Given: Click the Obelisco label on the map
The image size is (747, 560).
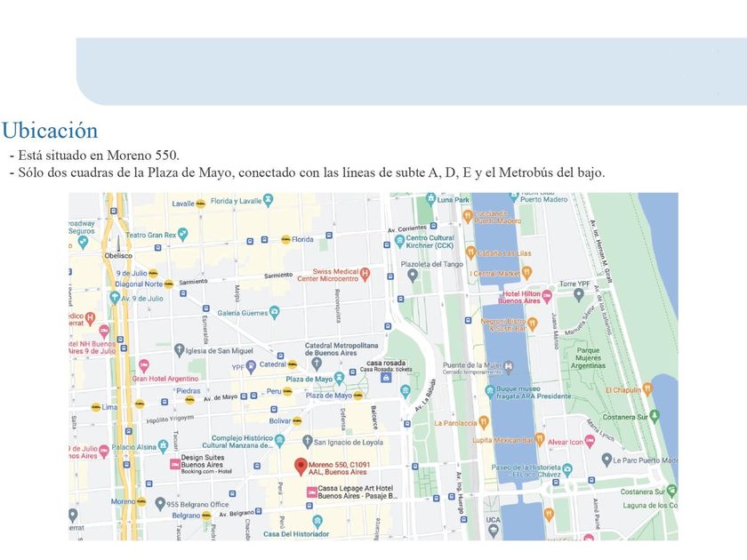Looking at the screenshot, I should click(118, 256).
